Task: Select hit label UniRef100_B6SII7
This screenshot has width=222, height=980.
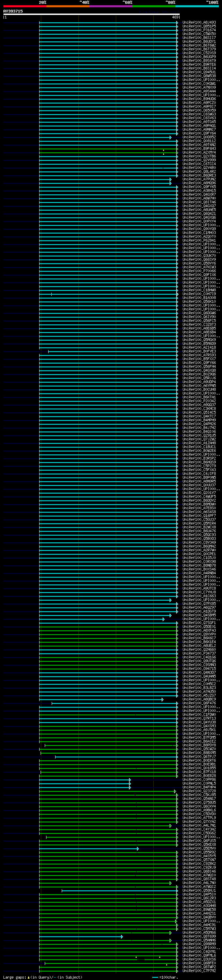Action: coord(199,38)
